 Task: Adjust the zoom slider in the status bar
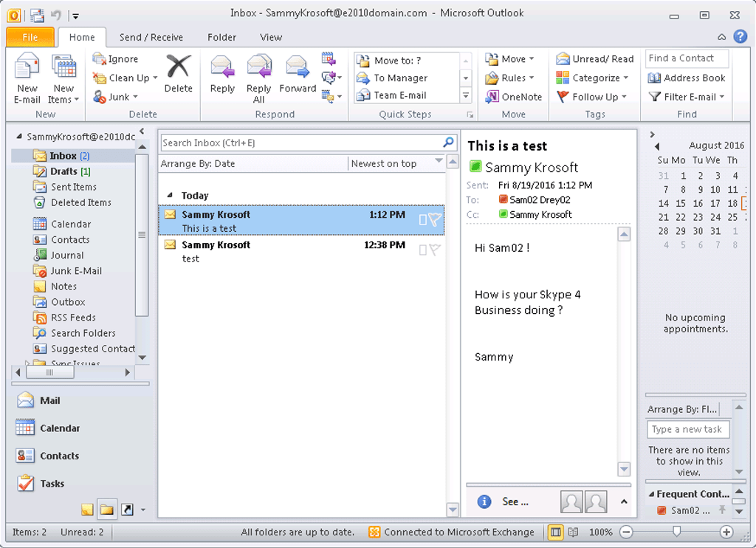(x=676, y=532)
